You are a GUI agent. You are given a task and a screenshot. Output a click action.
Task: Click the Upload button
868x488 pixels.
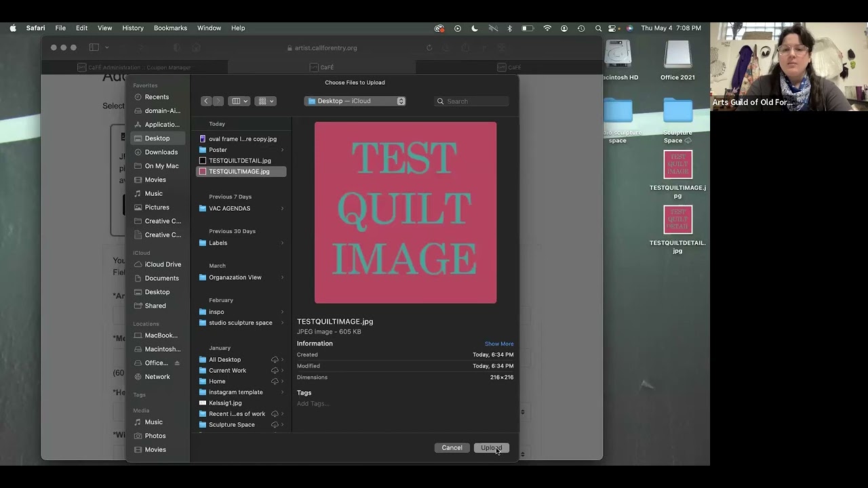(491, 448)
